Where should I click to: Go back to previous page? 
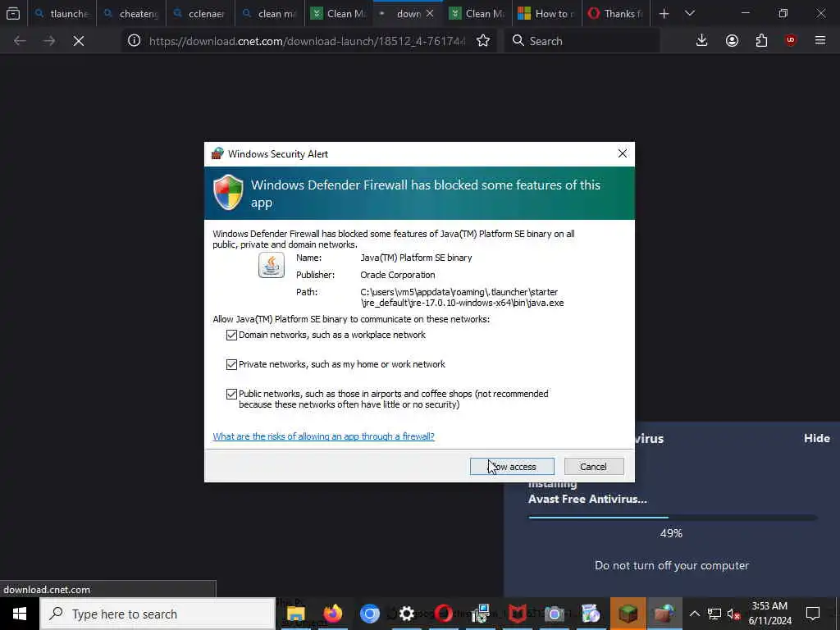pos(20,41)
